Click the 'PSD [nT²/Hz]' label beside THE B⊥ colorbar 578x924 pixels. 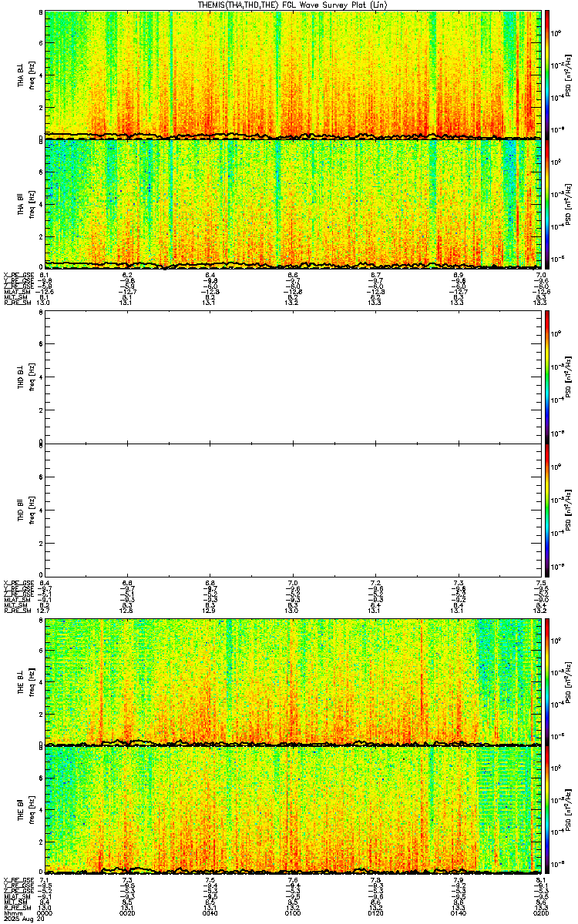tap(569, 681)
